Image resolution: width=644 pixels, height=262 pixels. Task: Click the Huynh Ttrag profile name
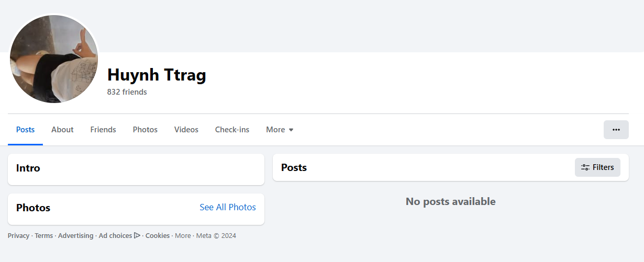tap(157, 75)
